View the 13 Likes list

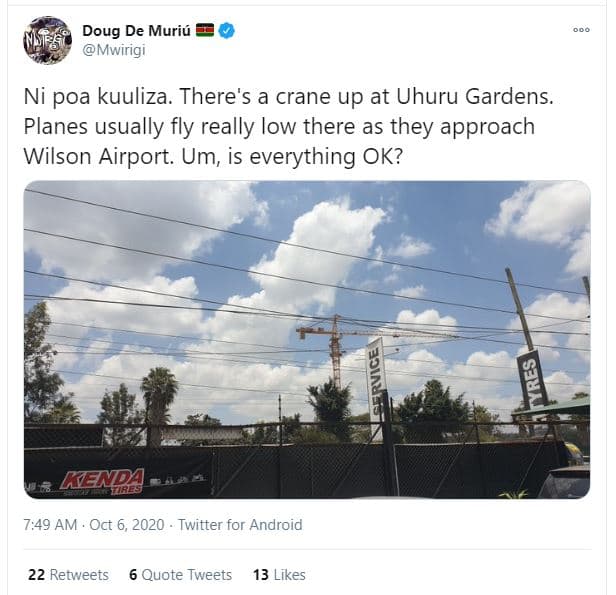click(279, 575)
